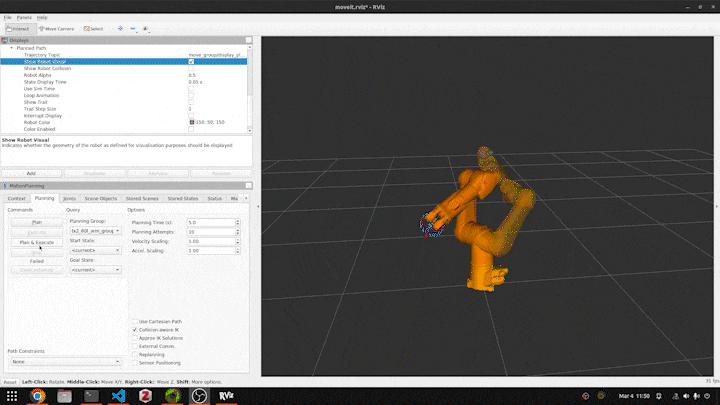
Task: Open Google Chrome from the taskbar
Action: pyautogui.click(x=38, y=396)
